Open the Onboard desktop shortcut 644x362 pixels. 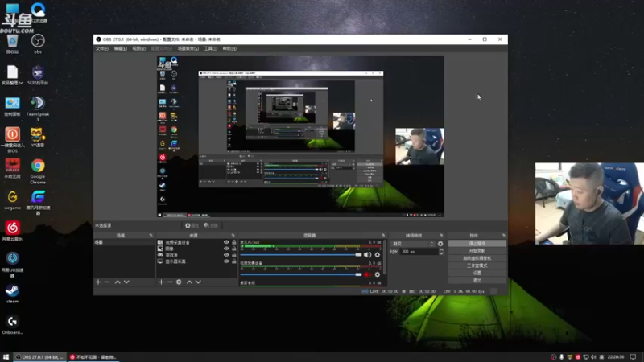point(12,325)
